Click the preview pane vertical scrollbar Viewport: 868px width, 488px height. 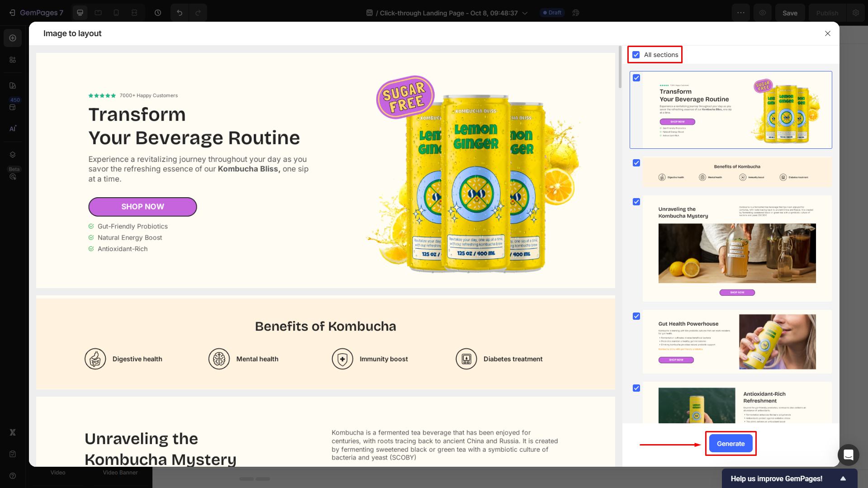click(x=620, y=68)
